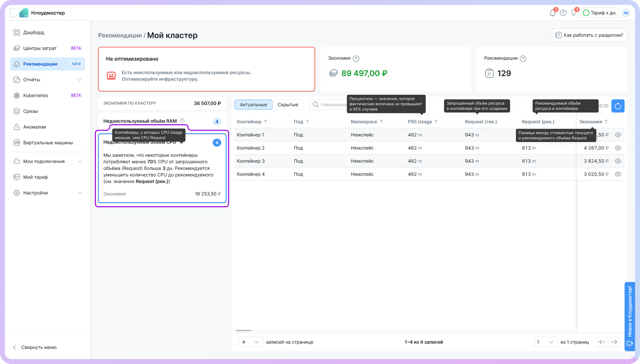640x364 pixels.
Task: Toggle visibility of Контейнер 4 row
Action: 618,174
